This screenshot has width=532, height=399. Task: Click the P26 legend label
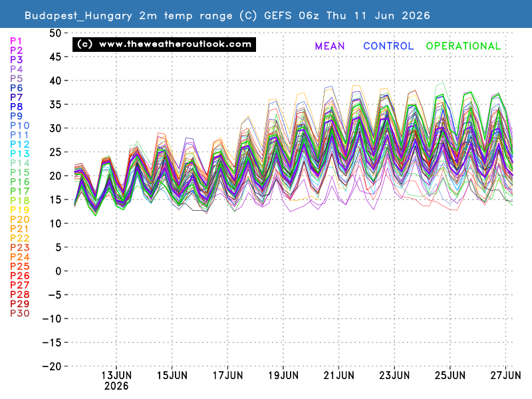(x=20, y=276)
